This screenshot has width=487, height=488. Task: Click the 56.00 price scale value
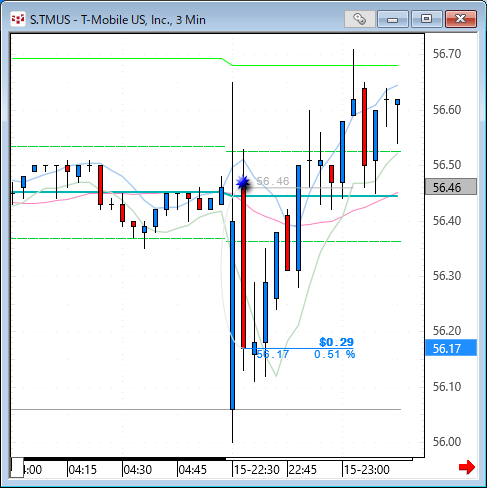pyautogui.click(x=447, y=442)
